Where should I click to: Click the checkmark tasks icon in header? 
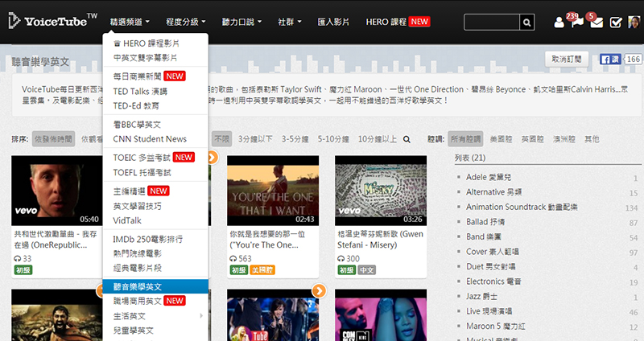616,23
